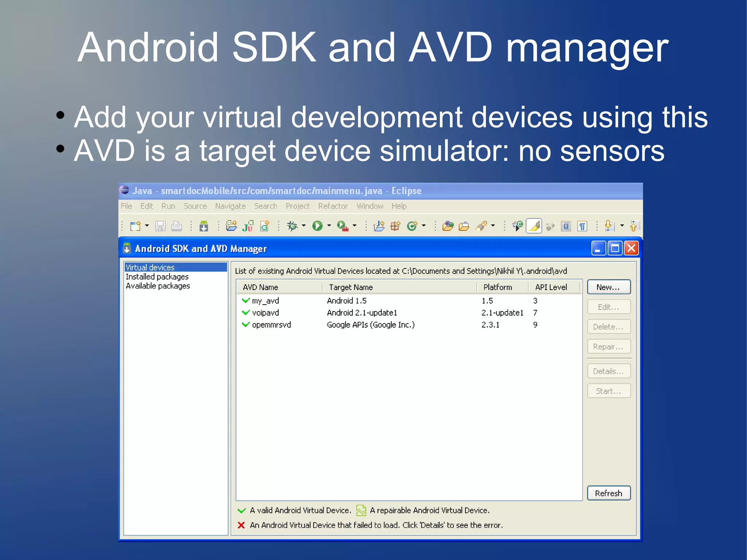Image resolution: width=747 pixels, height=560 pixels.
Task: Click the Open Type folder icon
Action: 448,226
